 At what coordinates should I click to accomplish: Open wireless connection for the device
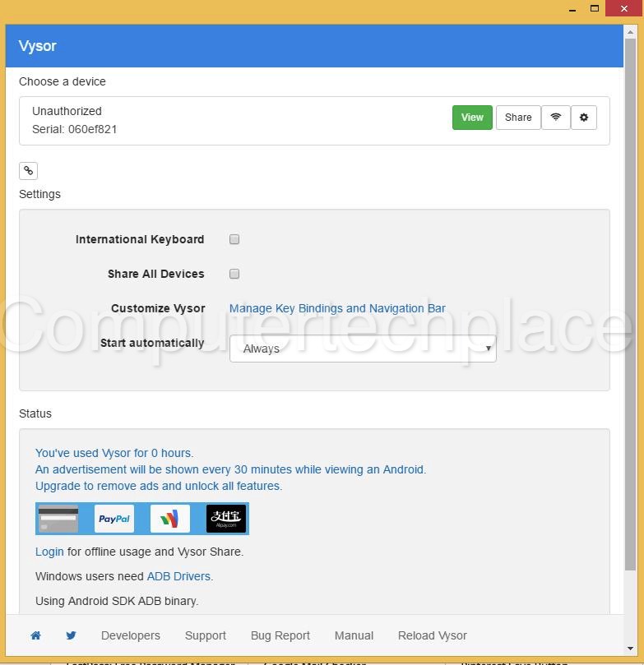[556, 118]
